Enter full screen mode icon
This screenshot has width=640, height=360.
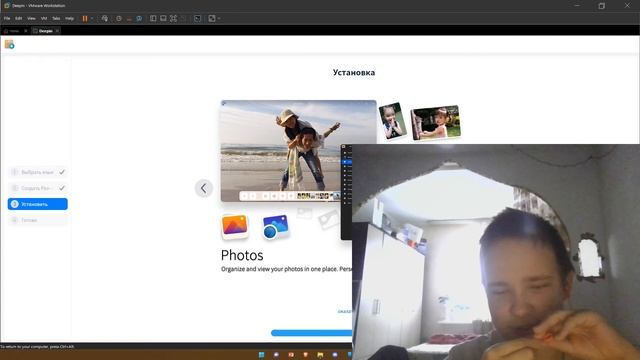173,18
